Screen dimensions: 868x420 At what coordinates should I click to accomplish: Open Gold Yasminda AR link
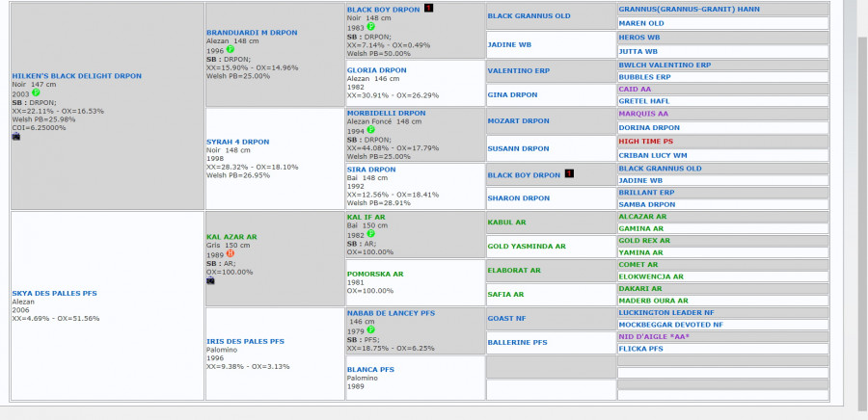point(527,247)
